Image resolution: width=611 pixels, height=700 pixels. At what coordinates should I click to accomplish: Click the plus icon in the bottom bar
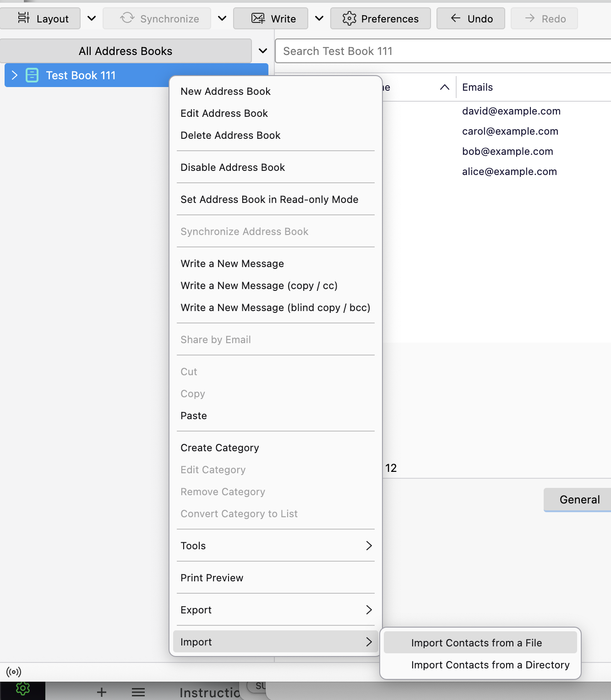pos(102,692)
